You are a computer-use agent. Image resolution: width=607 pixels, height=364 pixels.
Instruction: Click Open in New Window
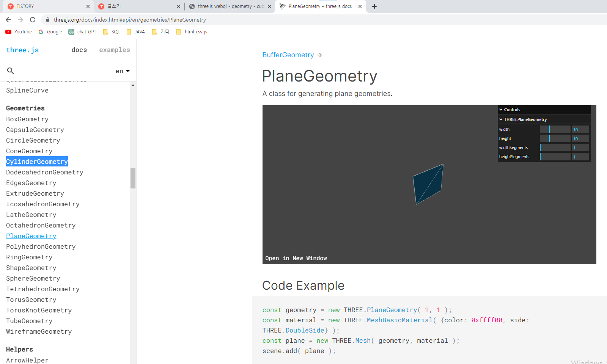coord(296,258)
